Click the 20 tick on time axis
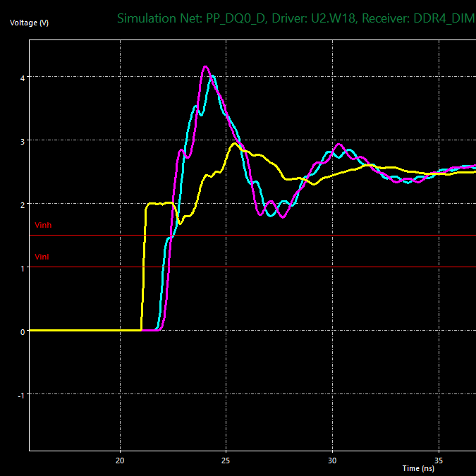The width and height of the screenshot is (476, 476). (120, 460)
